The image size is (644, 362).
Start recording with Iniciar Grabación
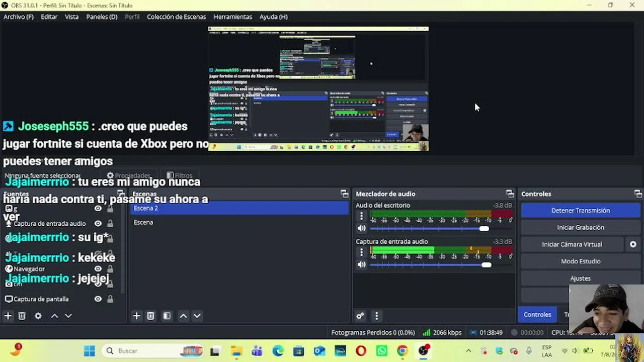point(581,227)
